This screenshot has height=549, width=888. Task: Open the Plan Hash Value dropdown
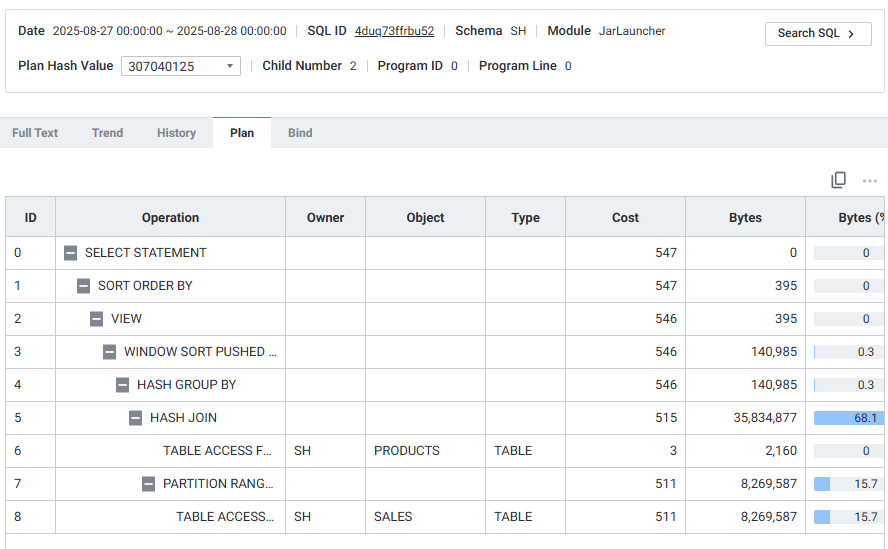(x=181, y=66)
